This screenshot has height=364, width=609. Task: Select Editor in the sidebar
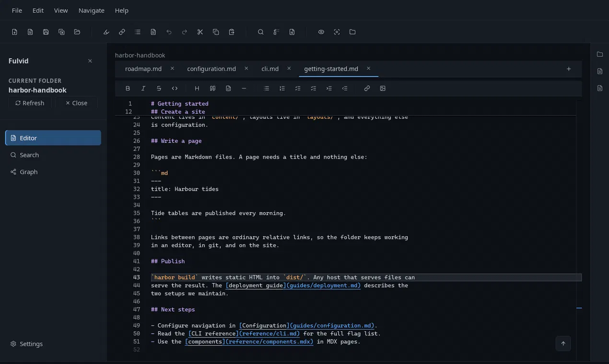pos(53,138)
